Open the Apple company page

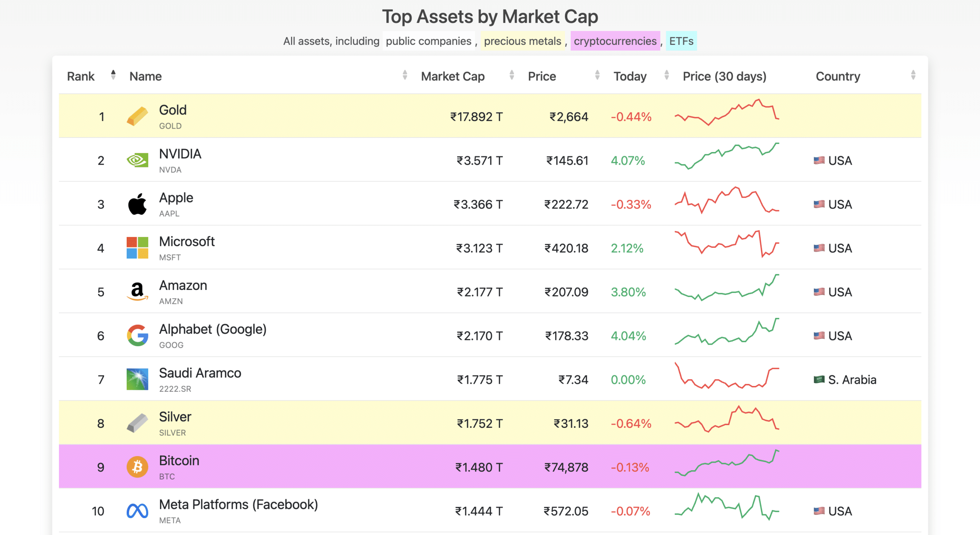tap(176, 198)
